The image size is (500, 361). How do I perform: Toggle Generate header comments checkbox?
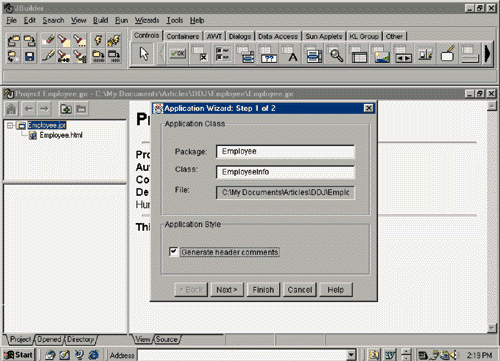pos(173,252)
